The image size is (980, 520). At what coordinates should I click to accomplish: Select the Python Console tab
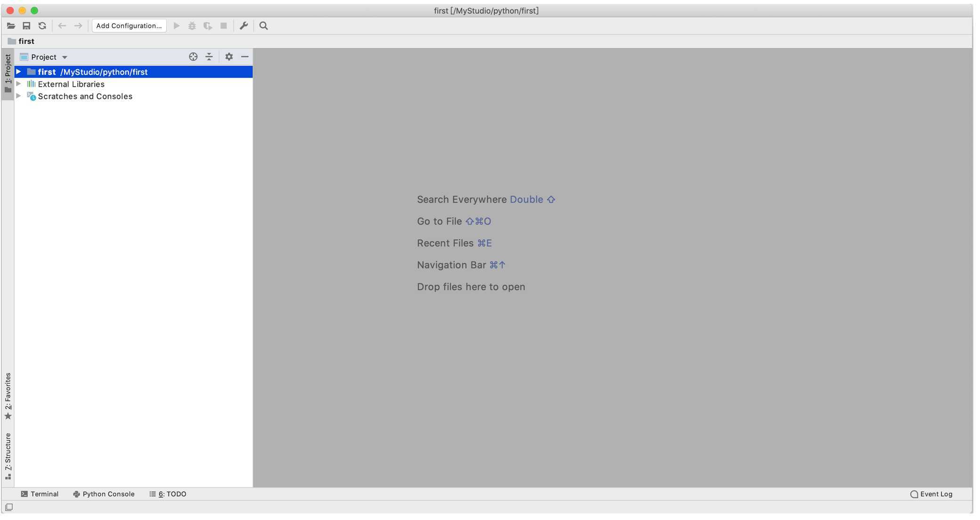[104, 494]
